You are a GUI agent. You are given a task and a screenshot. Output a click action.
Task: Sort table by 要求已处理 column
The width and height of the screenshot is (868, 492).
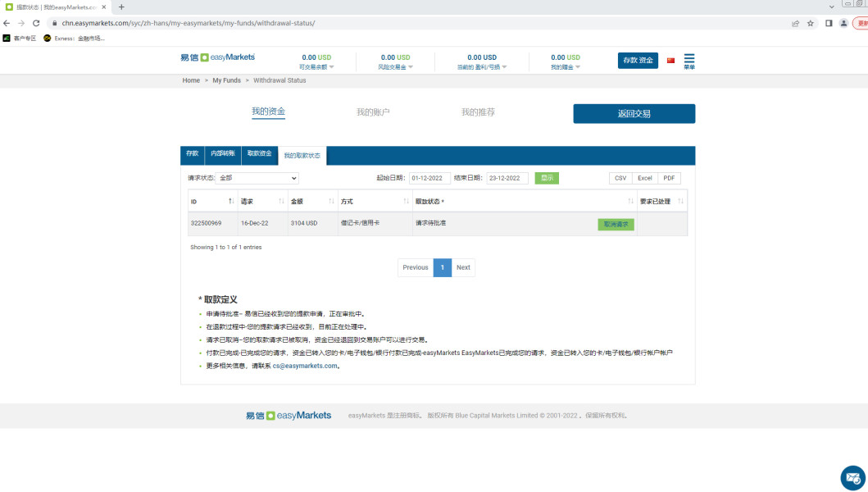(x=662, y=201)
